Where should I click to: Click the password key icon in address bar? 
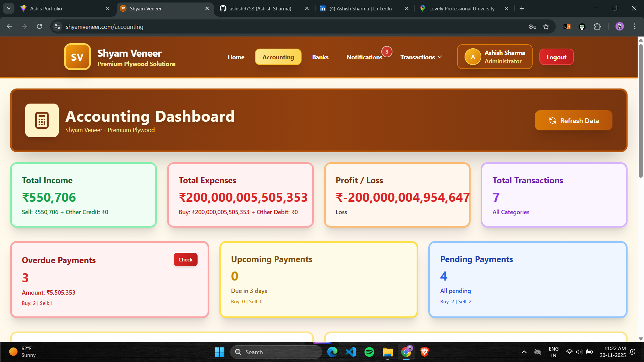point(532,26)
